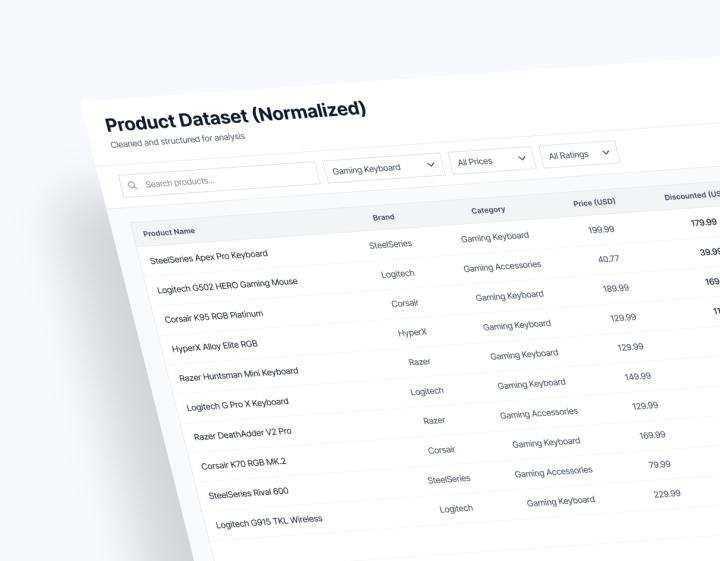
Task: Select Logitech G502 HERO Gaming Mouse name
Action: [x=227, y=286]
